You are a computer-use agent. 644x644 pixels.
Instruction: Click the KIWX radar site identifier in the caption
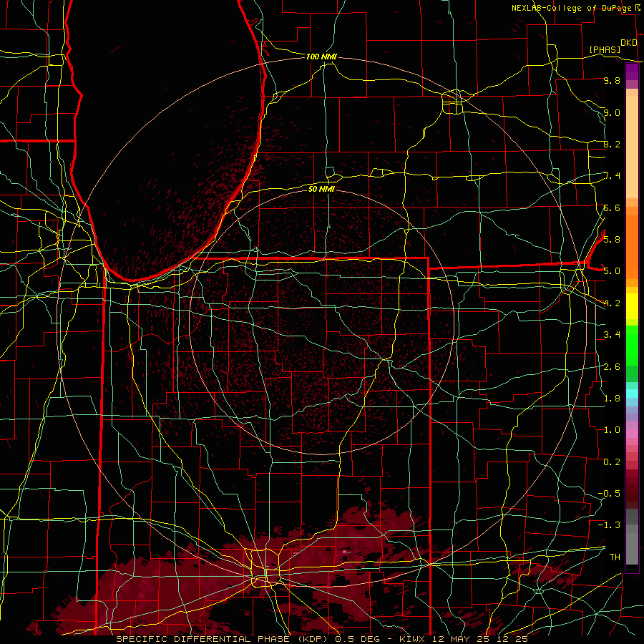(413, 639)
